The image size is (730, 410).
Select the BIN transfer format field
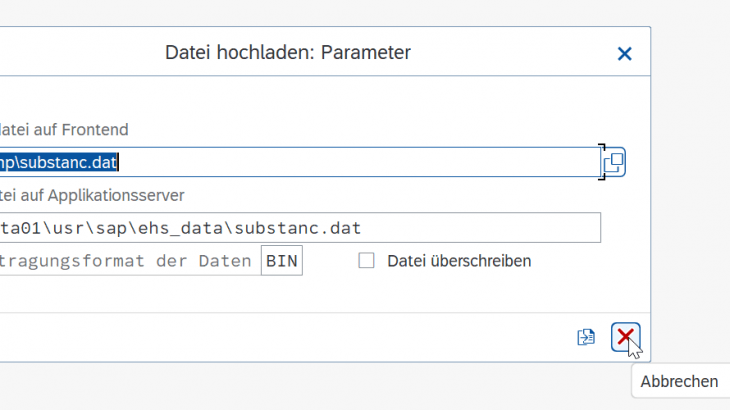pos(282,261)
